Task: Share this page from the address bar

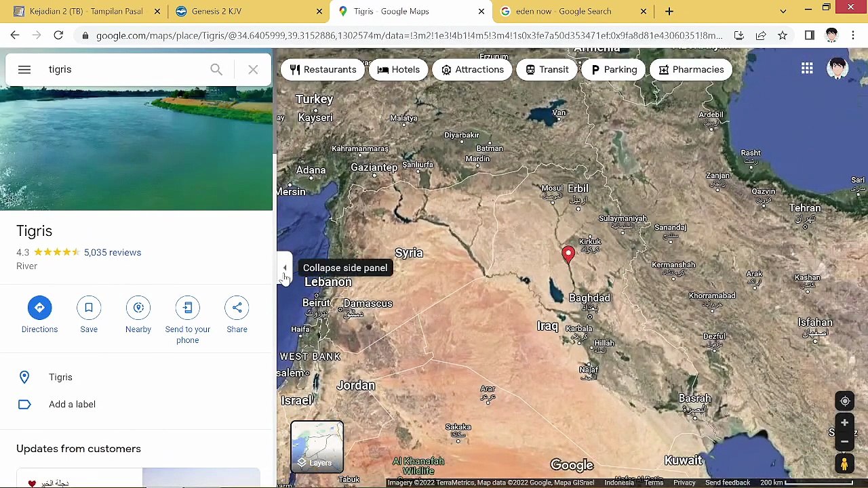Action: coord(761,35)
